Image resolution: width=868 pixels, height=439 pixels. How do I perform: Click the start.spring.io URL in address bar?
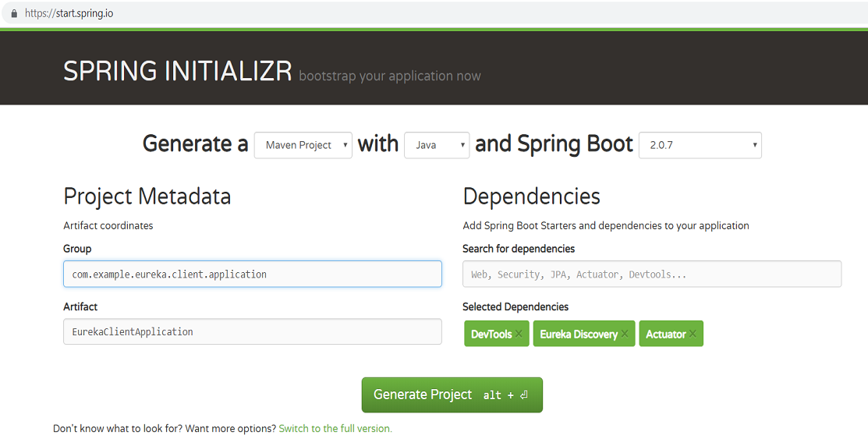coord(69,13)
